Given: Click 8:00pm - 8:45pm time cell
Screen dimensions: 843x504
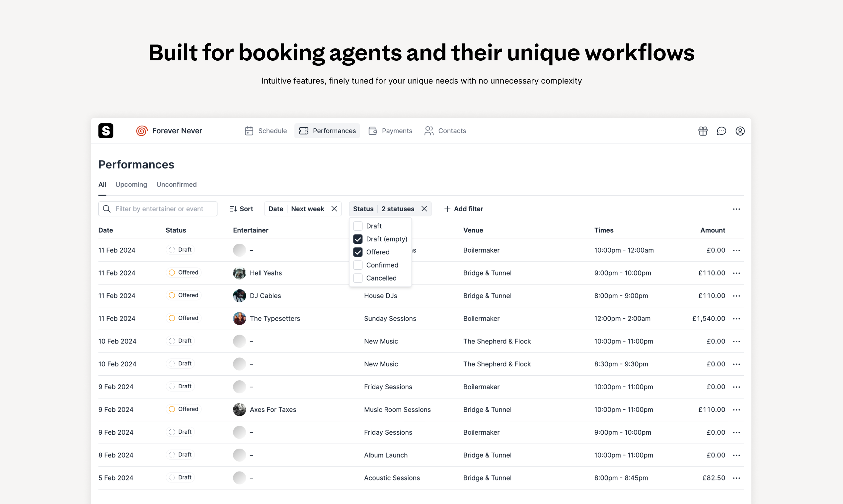Looking at the screenshot, I should 621,478.
